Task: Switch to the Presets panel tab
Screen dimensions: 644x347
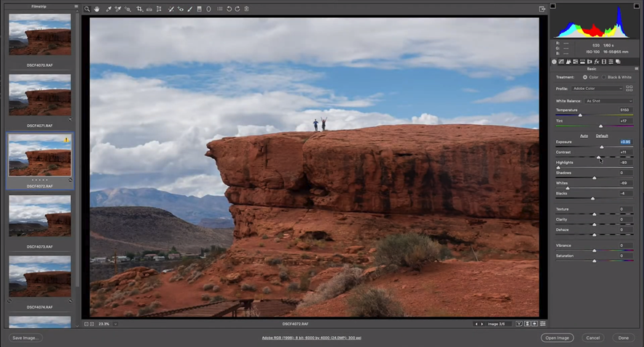Action: tap(611, 62)
